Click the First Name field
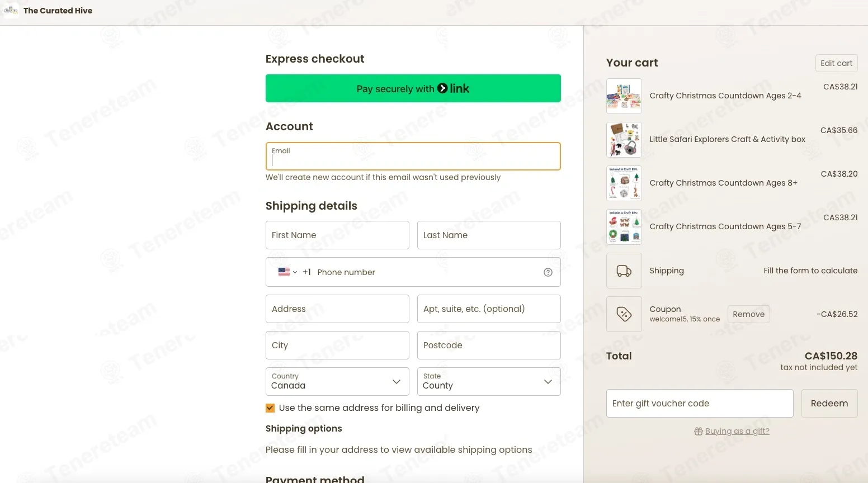Image resolution: width=868 pixels, height=483 pixels. 337,235
